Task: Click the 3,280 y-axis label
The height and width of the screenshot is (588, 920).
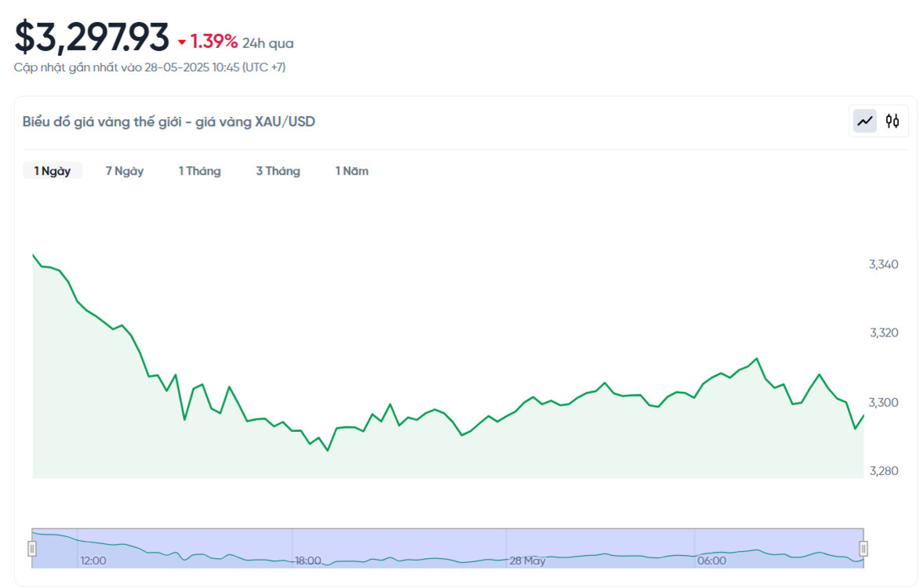Action: click(883, 471)
